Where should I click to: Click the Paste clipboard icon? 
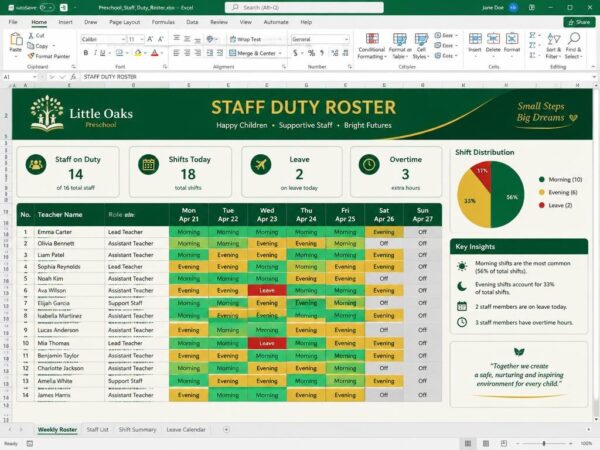pyautogui.click(x=16, y=39)
